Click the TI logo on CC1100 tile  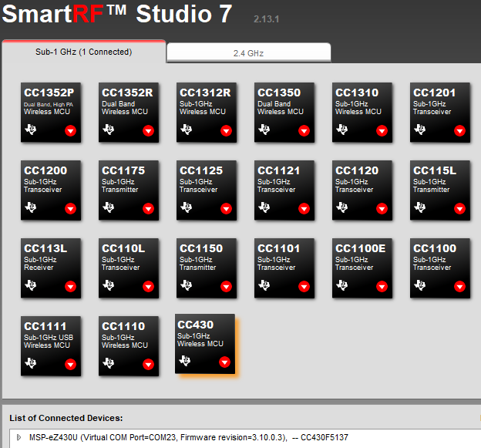pyautogui.click(x=420, y=285)
